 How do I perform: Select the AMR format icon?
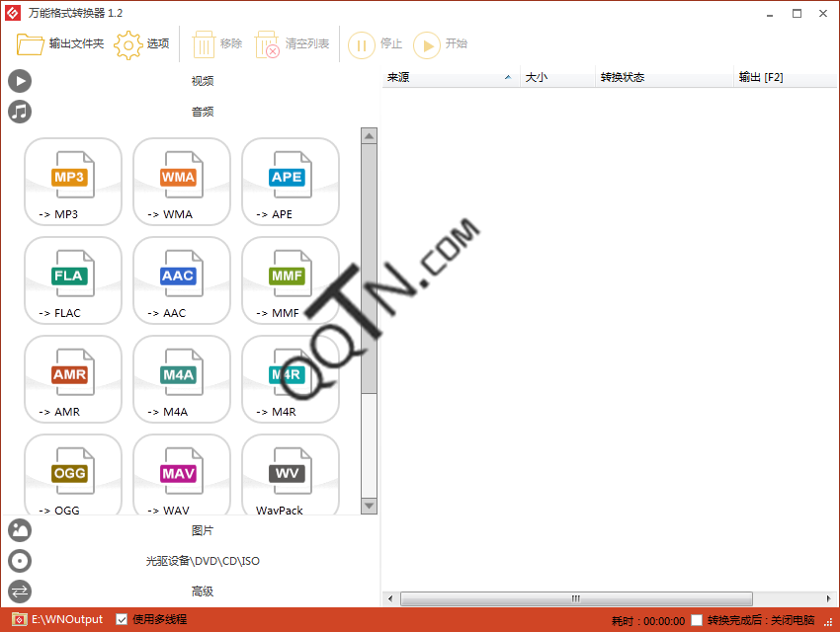72,379
